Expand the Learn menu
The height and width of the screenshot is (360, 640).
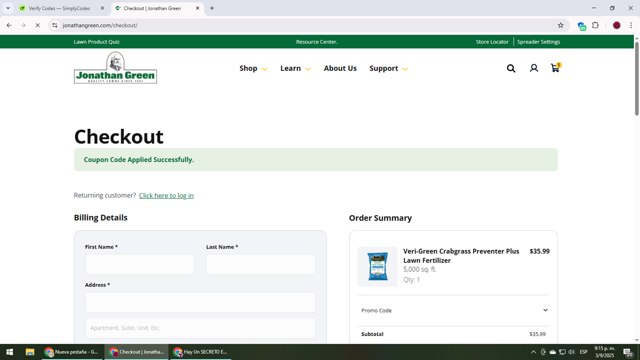[296, 69]
